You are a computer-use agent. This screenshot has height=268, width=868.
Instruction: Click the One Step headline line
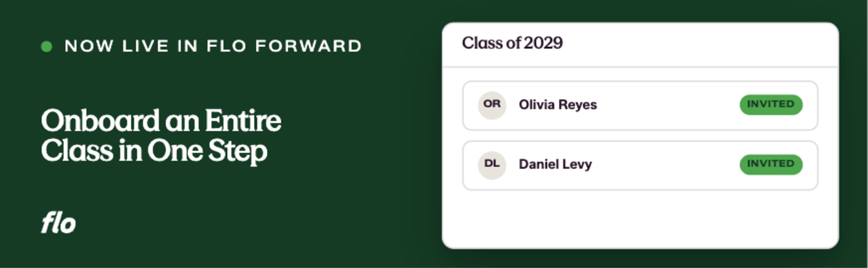(154, 152)
